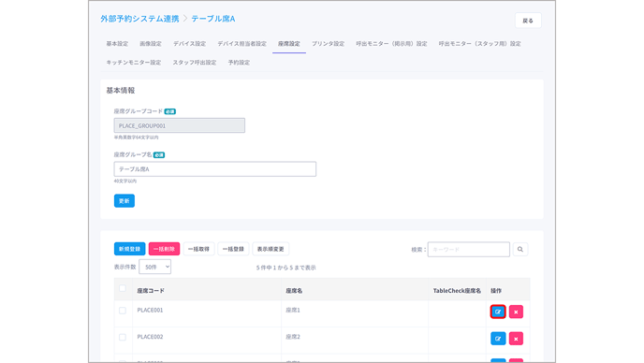Tick the select-all header checkbox
The height and width of the screenshot is (363, 644).
tap(123, 288)
